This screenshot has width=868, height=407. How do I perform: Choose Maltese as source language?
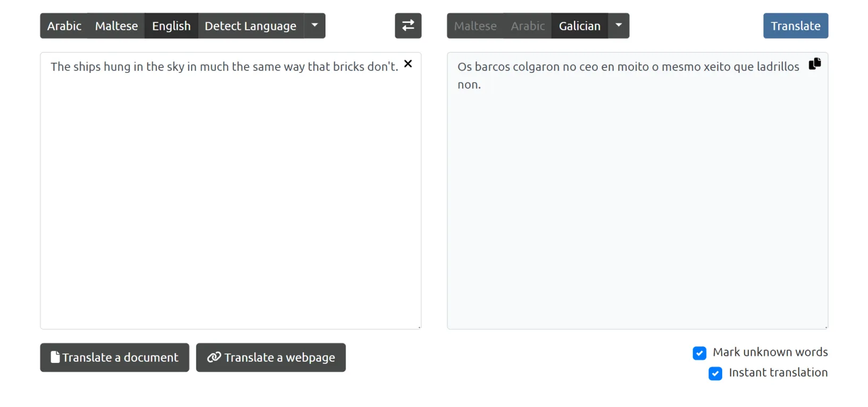pyautogui.click(x=116, y=26)
